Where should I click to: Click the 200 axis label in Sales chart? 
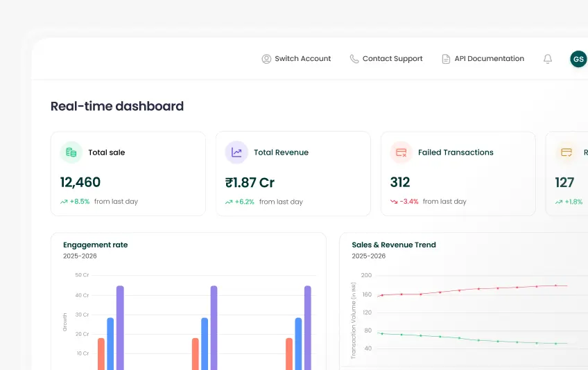pyautogui.click(x=366, y=275)
